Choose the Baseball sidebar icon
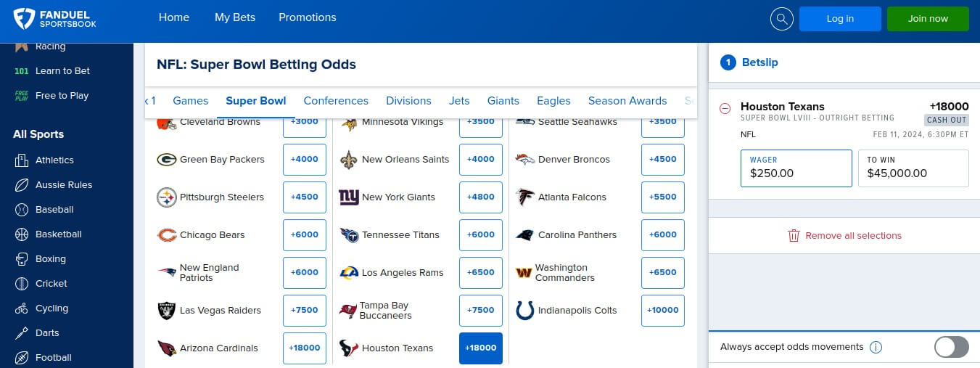The height and width of the screenshot is (368, 980). point(22,210)
